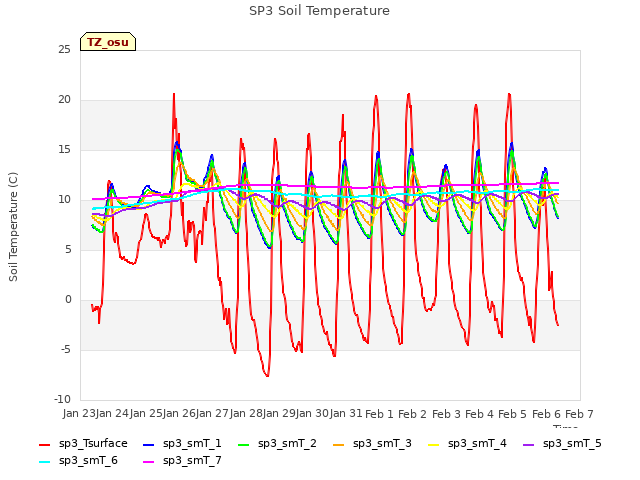This screenshot has width=640, height=480.
Task: Click the Feb 2 x-axis tick label
Action: [413, 414]
